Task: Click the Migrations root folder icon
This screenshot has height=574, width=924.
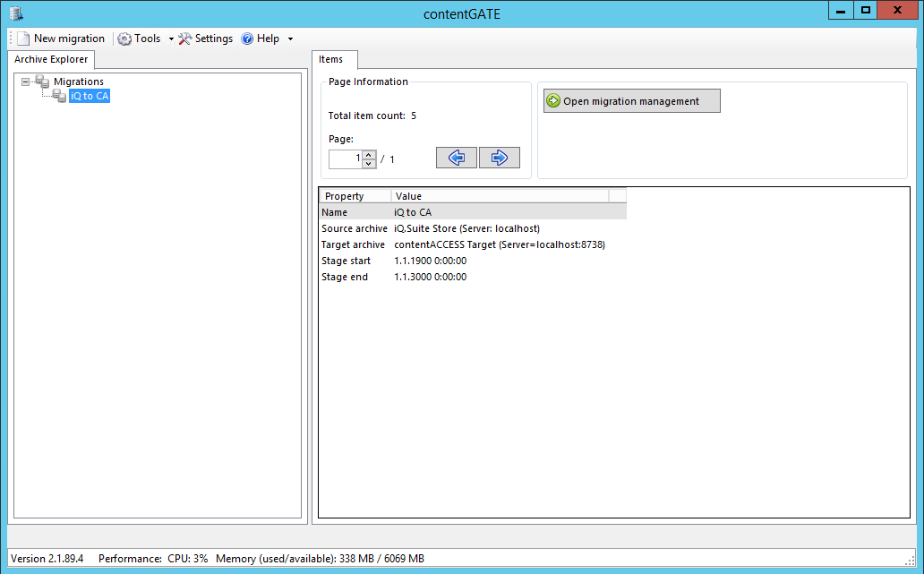Action: pyautogui.click(x=42, y=81)
